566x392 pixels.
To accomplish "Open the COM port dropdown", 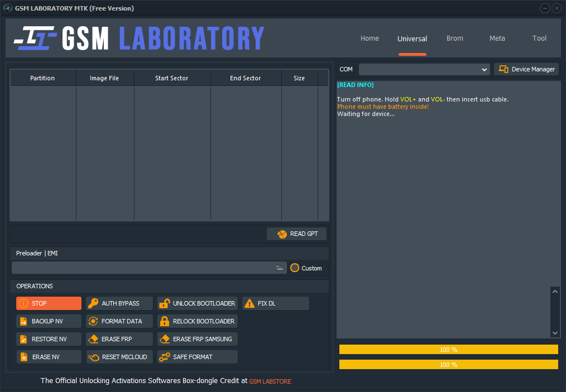I will click(x=485, y=69).
